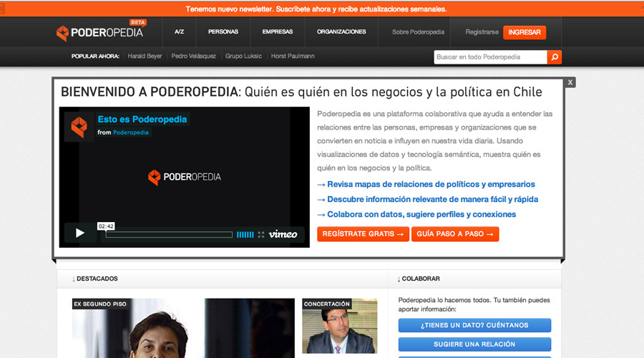Click the Poderopedia logo in header
Screen dimensions: 644x358
(99, 33)
